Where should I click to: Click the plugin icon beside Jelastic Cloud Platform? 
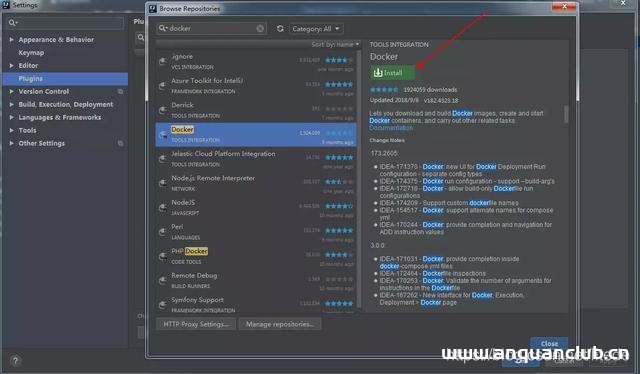(162, 159)
